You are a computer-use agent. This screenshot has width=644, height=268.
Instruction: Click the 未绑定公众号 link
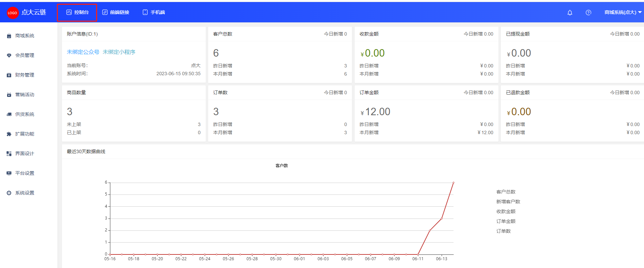pyautogui.click(x=83, y=52)
